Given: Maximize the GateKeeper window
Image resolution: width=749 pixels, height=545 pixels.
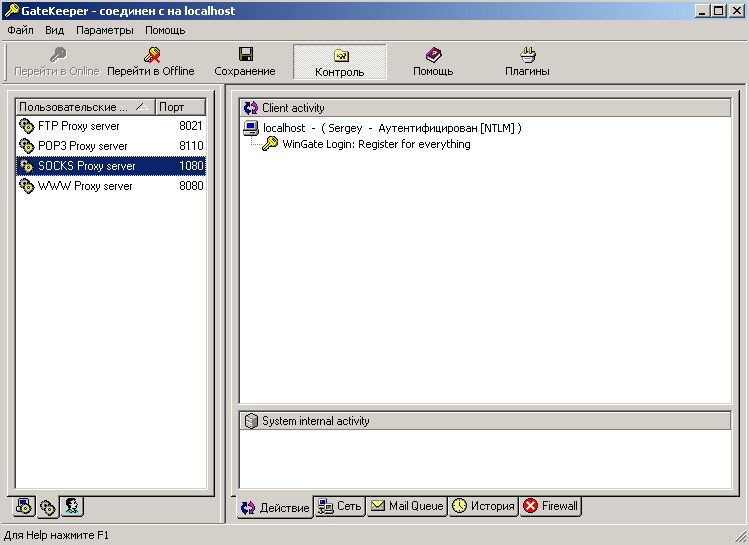Looking at the screenshot, I should (718, 11).
